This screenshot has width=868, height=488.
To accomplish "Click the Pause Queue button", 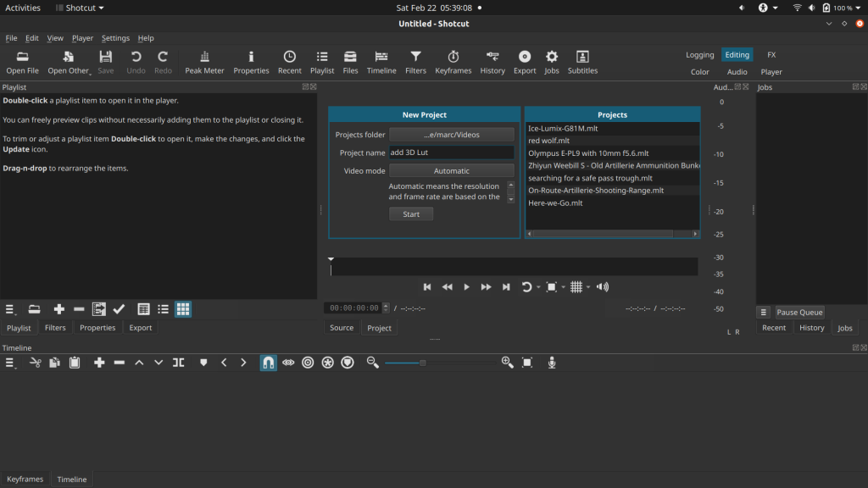I will [x=799, y=313].
